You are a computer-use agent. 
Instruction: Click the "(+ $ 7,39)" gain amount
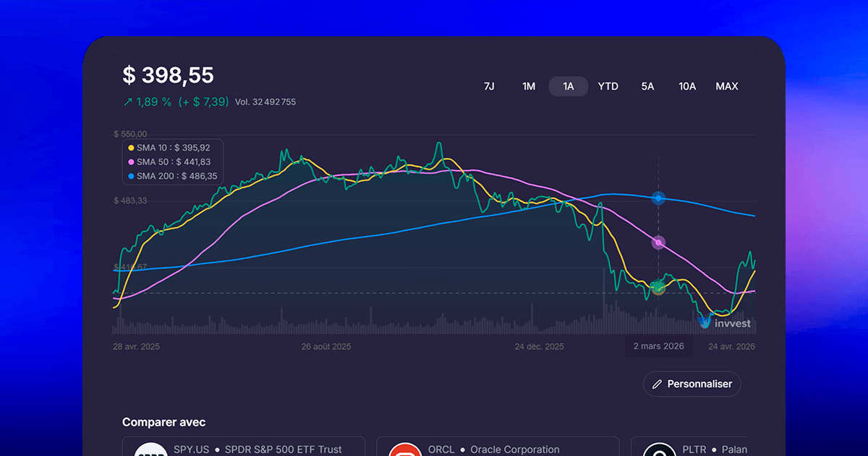(x=203, y=102)
